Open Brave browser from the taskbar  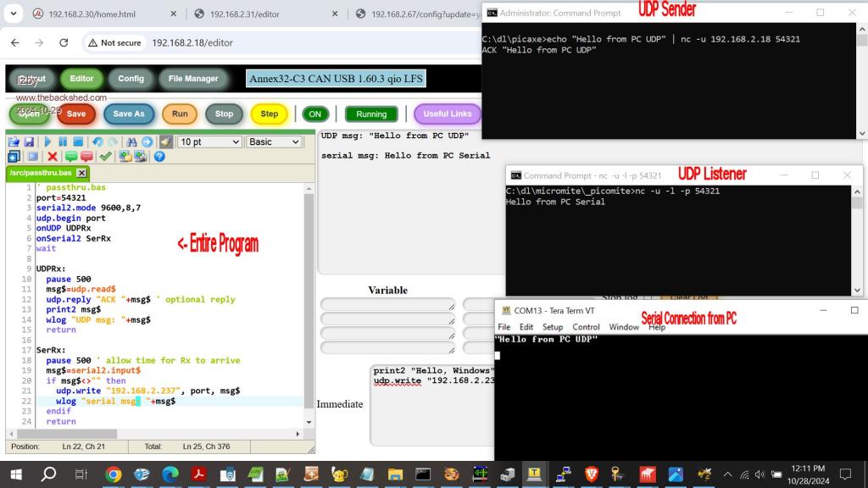tap(591, 474)
